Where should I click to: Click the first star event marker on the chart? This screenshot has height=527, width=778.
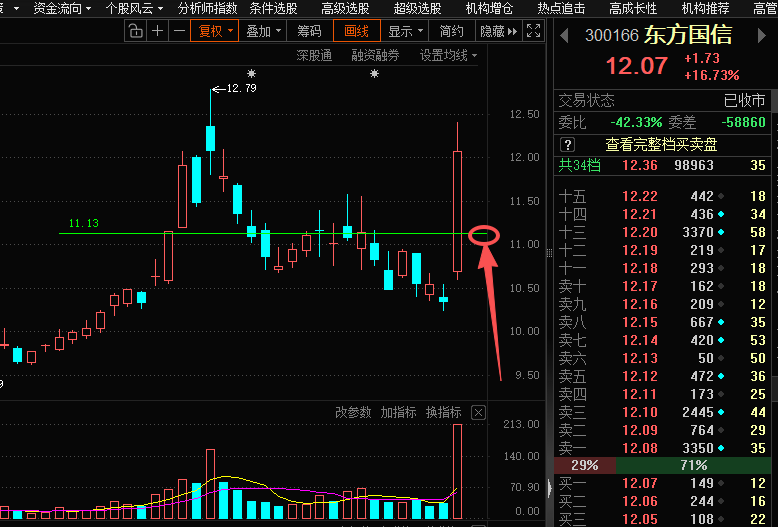pyautogui.click(x=252, y=74)
